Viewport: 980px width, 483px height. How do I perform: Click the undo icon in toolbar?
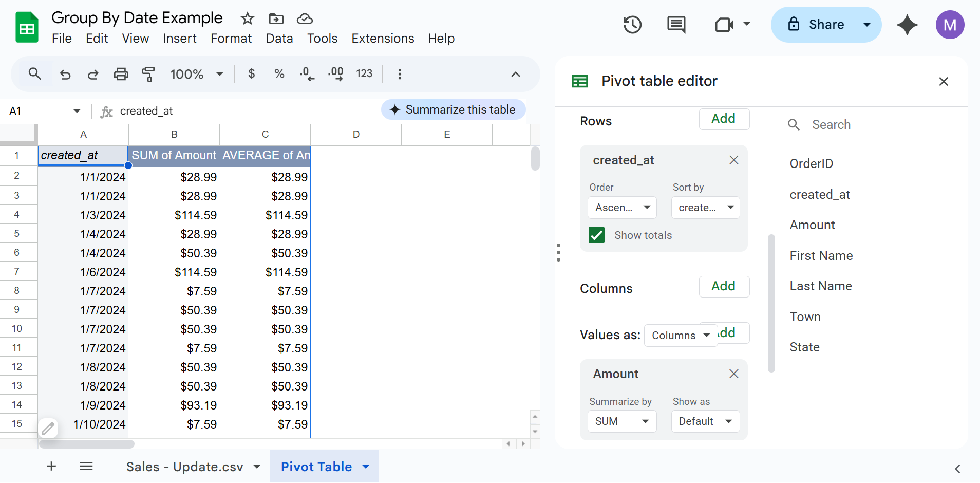tap(65, 74)
